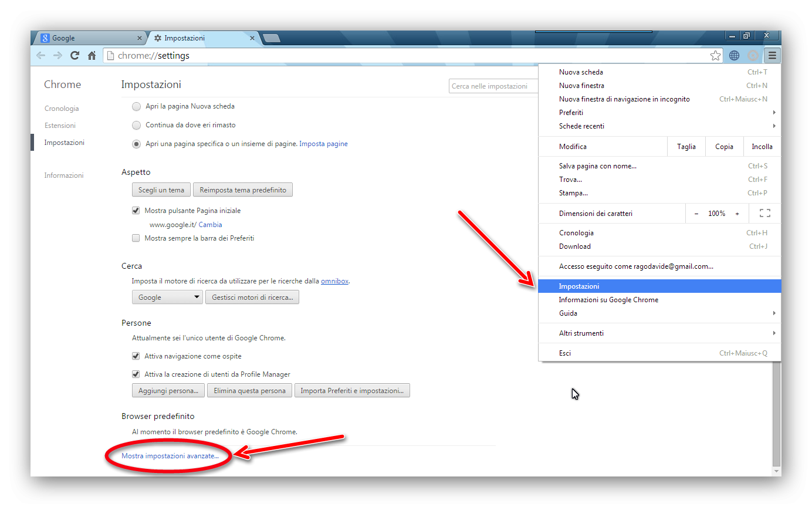Click the 'Cambia' home page link

(x=210, y=225)
